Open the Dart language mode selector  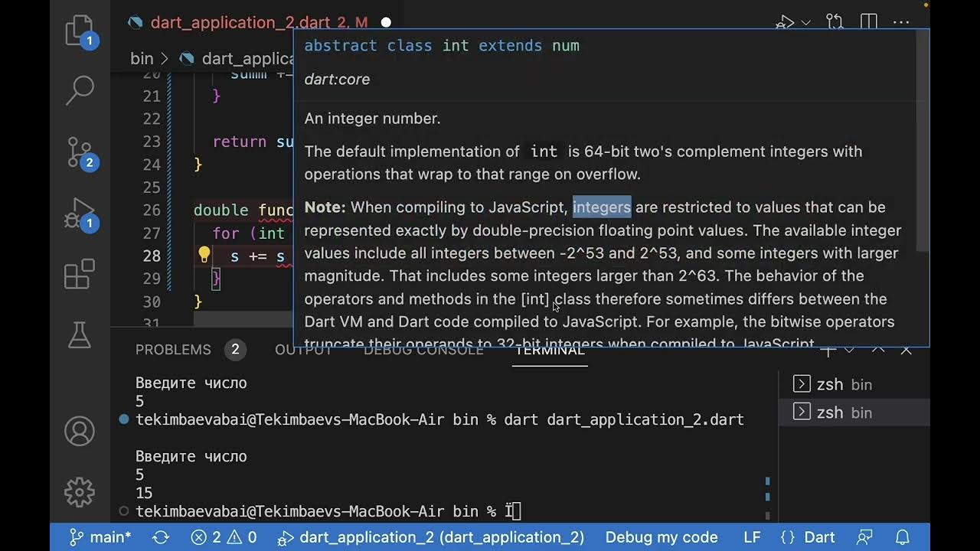(x=808, y=537)
